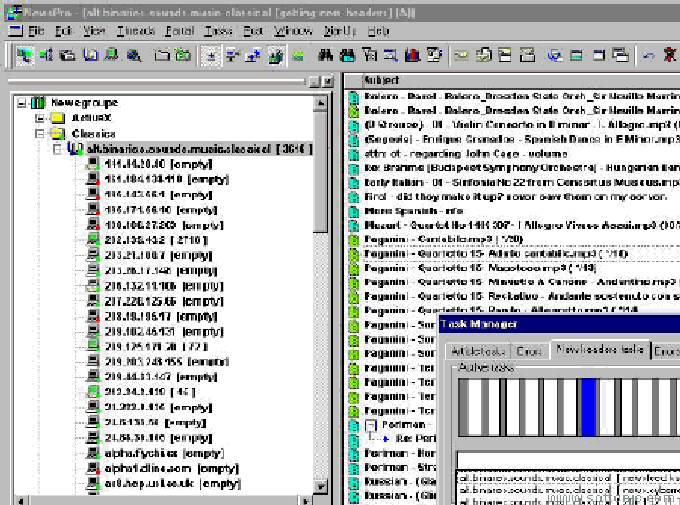Select the ar8.hep server row
Screen dimensions: 680x505
173,483
